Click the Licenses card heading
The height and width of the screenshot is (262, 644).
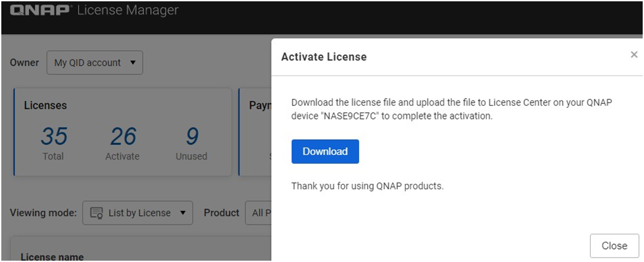coord(45,105)
